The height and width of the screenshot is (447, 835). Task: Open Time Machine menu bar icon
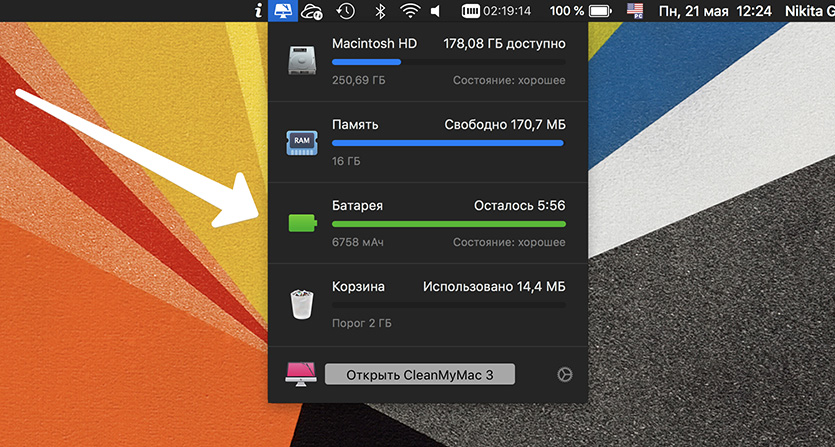tap(345, 11)
